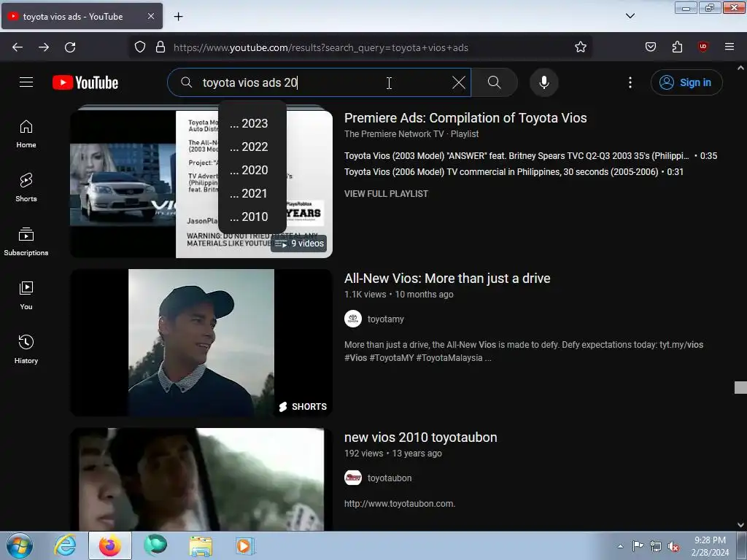List all tabs dropdown arrow
747x560 pixels.
point(630,16)
